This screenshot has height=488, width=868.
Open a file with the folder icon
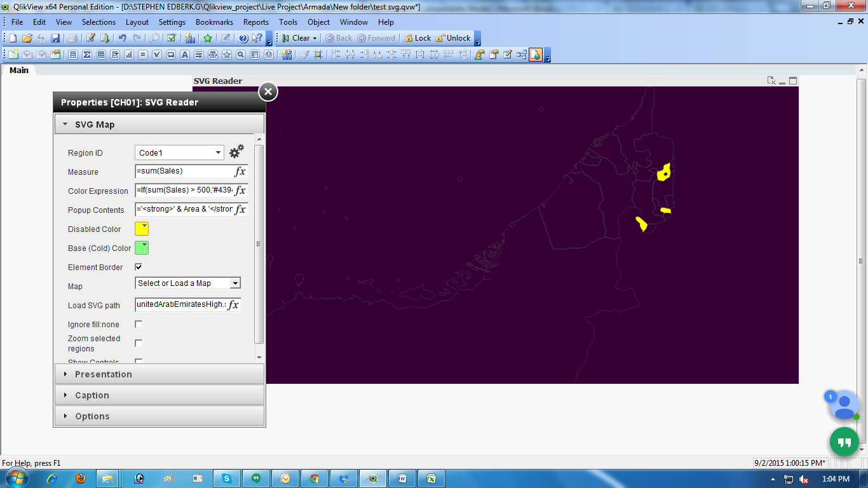pos(27,38)
